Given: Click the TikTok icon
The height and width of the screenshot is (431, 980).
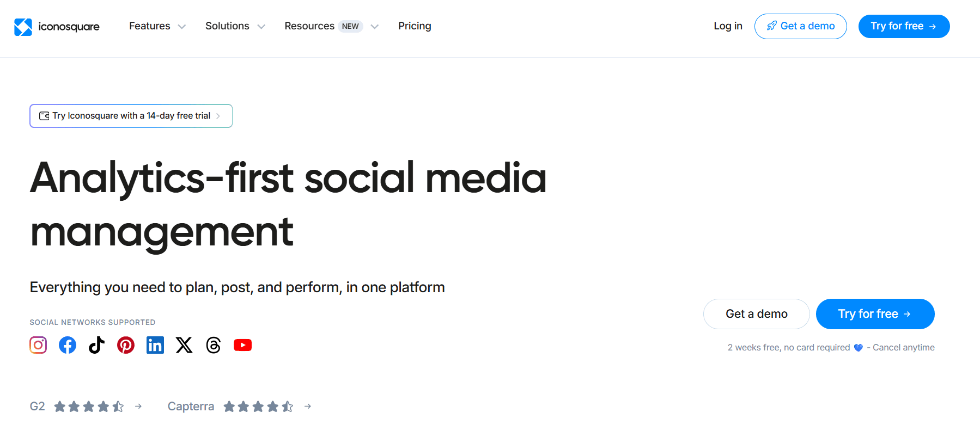Looking at the screenshot, I should click(x=96, y=345).
